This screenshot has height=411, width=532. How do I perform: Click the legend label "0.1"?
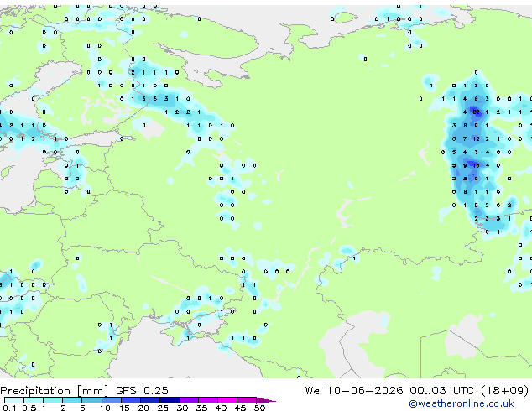(x=9, y=408)
